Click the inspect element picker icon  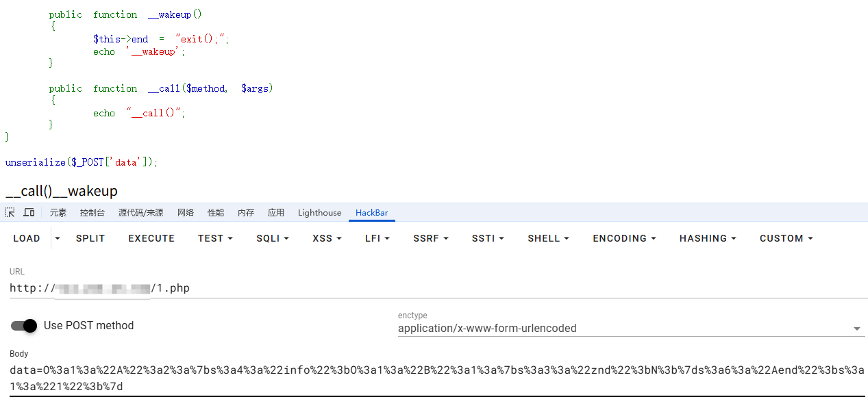click(10, 213)
